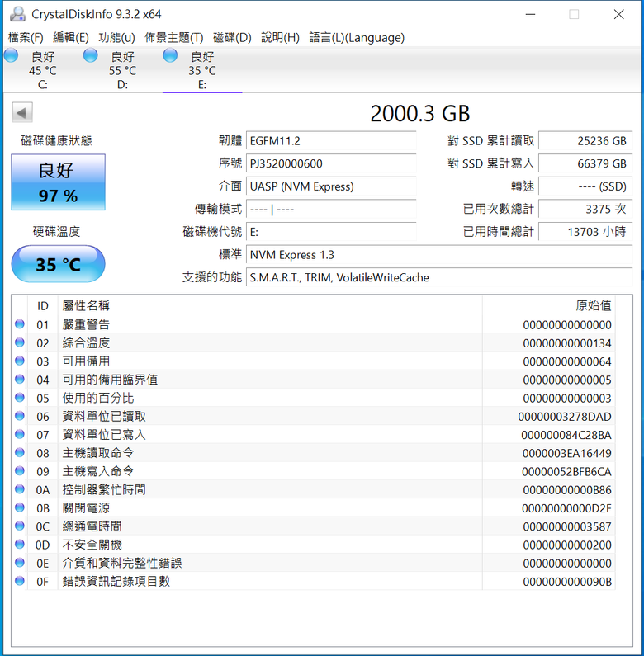
Task: Click the 2000.3 GB capacity title
Action: [x=420, y=113]
